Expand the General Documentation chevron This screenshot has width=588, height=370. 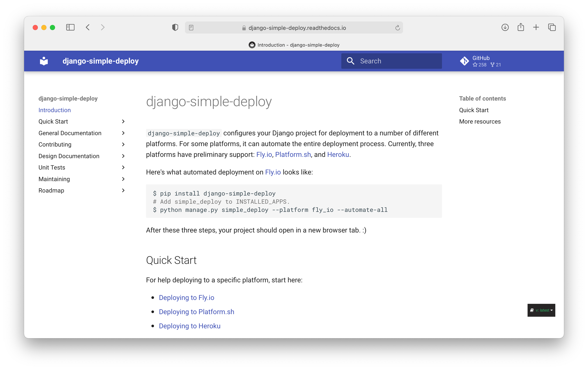click(x=123, y=133)
